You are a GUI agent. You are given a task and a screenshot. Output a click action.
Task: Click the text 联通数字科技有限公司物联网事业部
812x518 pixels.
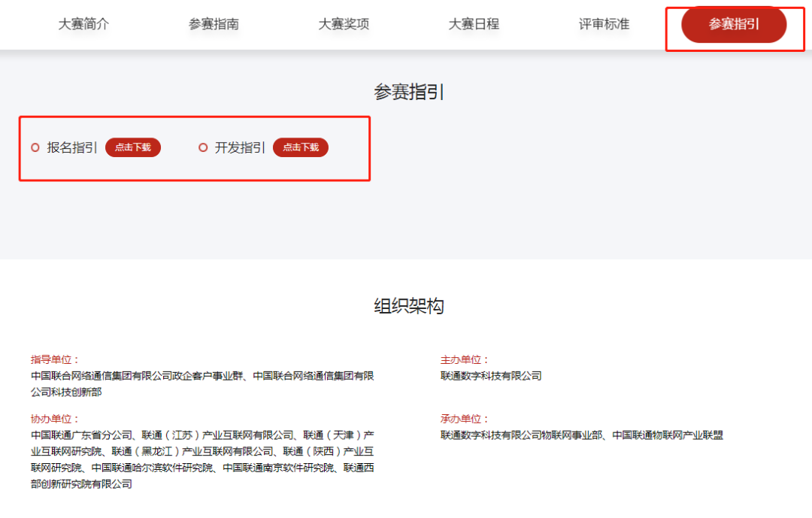click(x=522, y=435)
